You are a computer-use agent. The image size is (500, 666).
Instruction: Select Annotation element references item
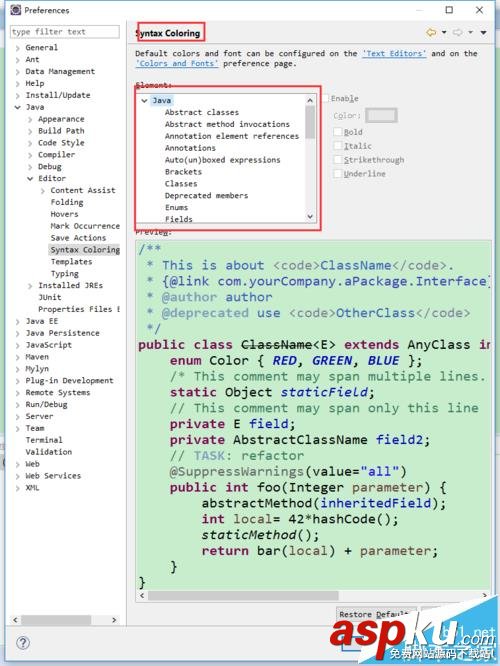click(232, 136)
